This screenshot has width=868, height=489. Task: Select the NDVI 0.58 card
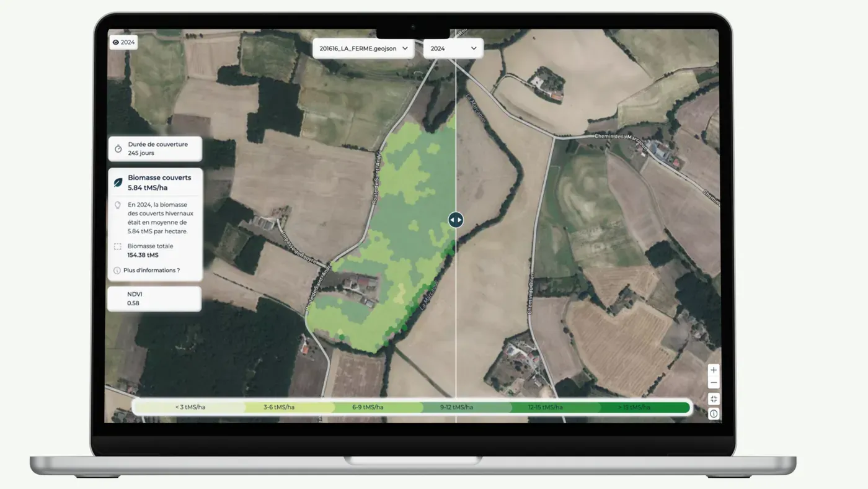(x=154, y=298)
